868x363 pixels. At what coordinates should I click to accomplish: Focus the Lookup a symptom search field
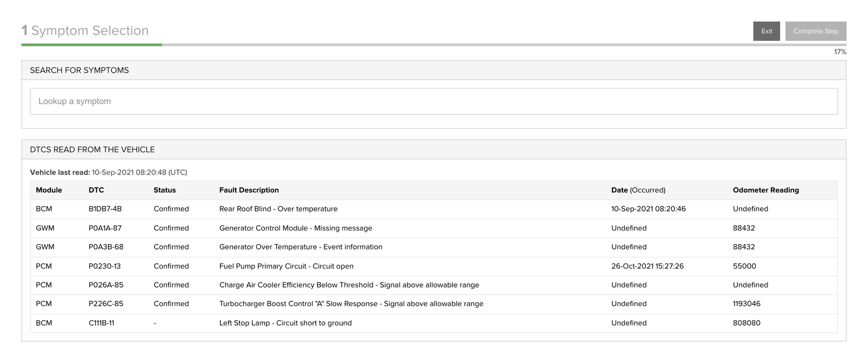click(x=433, y=101)
